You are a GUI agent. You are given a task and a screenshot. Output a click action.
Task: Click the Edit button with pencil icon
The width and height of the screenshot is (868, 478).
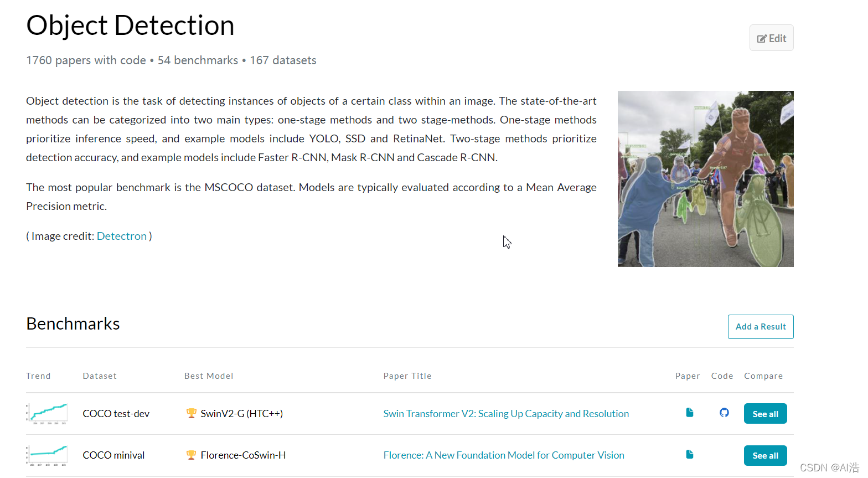(x=772, y=38)
